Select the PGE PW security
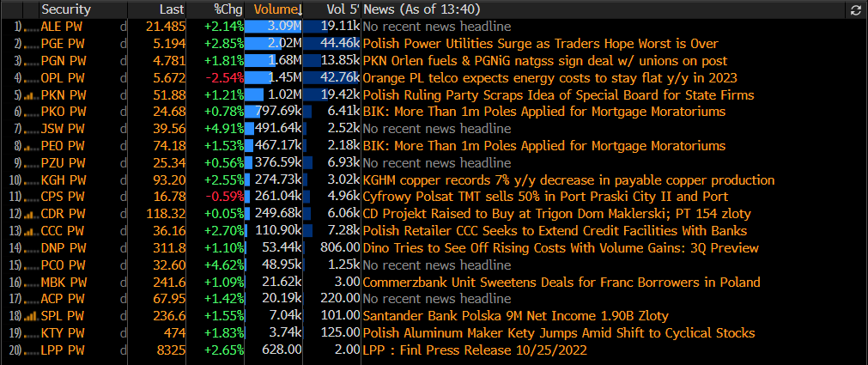Screen dimensions: 868x365 click(63, 44)
